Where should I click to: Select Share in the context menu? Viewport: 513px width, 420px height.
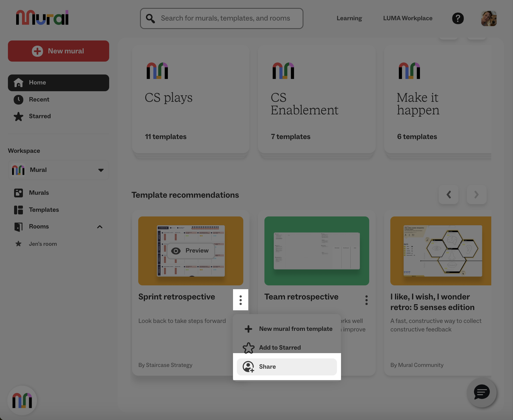tap(287, 367)
